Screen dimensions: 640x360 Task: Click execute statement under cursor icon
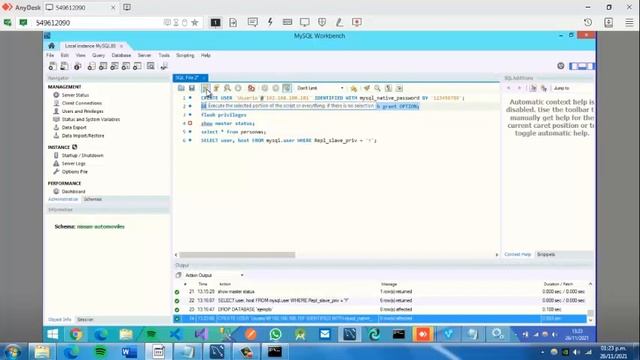216,88
